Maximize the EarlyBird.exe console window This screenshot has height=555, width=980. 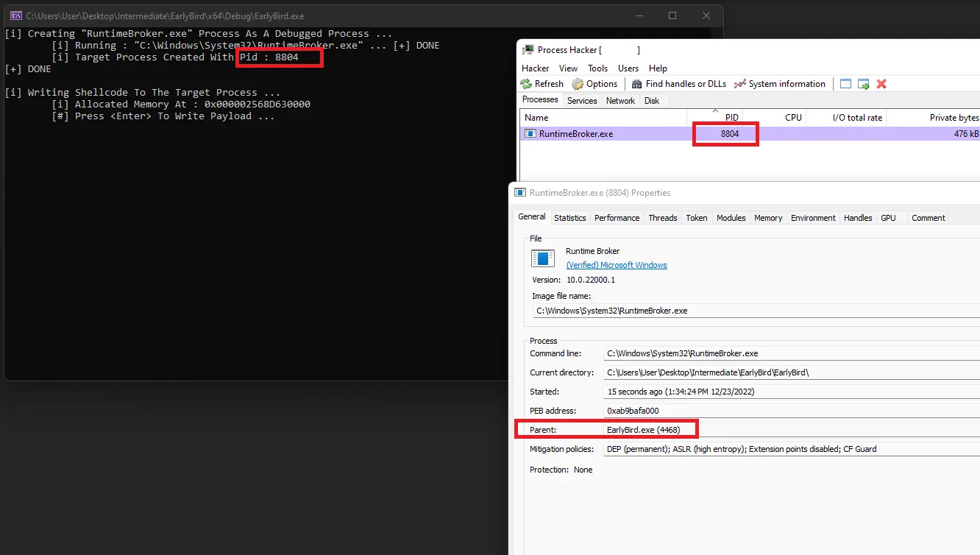coord(672,15)
